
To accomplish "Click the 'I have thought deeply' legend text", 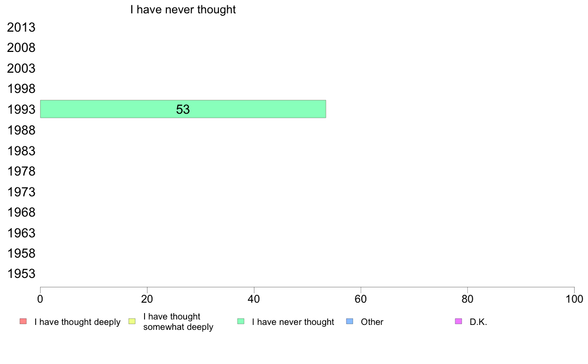I will [x=77, y=322].
